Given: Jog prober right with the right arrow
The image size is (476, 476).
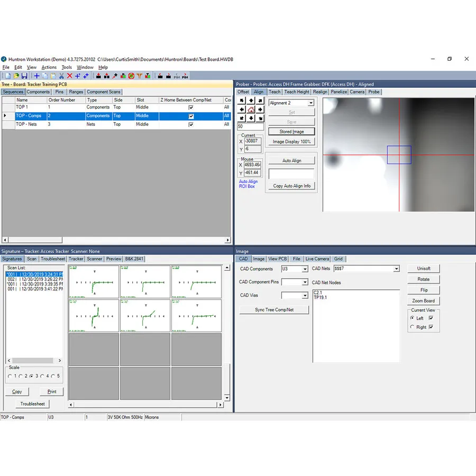Looking at the screenshot, I should coord(260,109).
